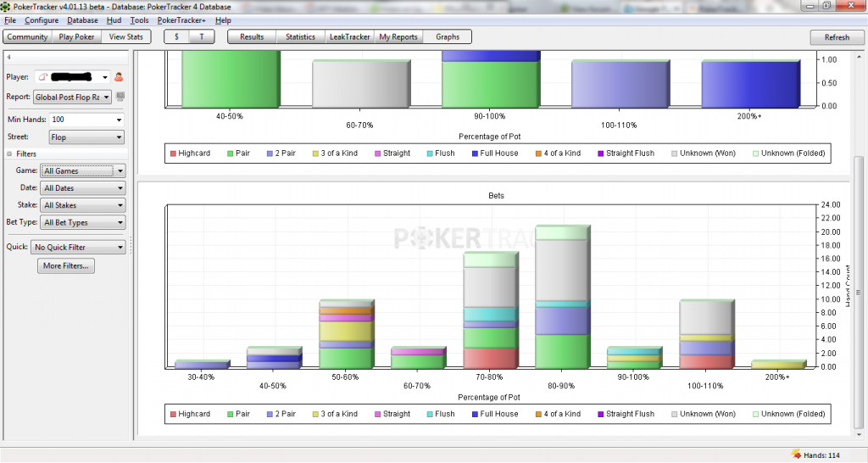Open the Hud menu

(114, 20)
